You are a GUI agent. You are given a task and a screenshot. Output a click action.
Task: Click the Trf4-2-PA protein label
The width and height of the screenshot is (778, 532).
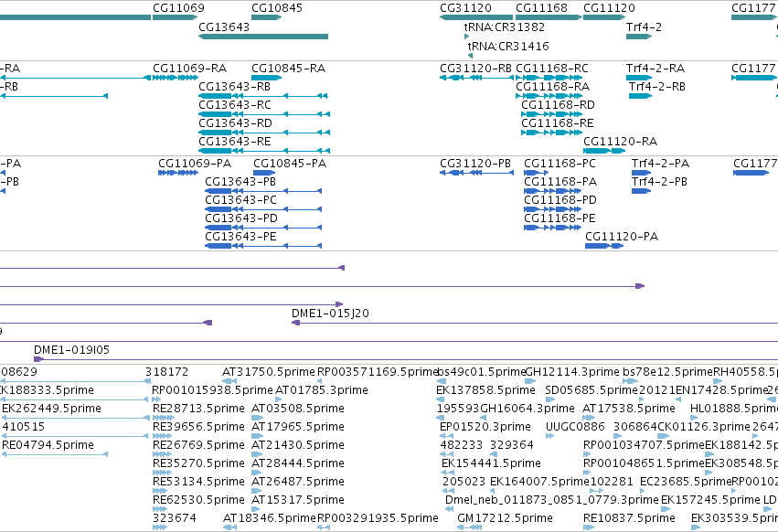point(660,164)
